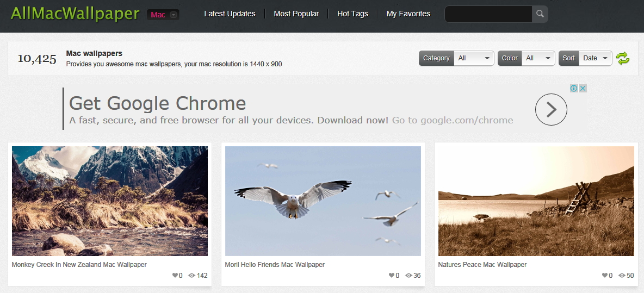Click the seagull wallpaper thumbnail

coord(323,201)
